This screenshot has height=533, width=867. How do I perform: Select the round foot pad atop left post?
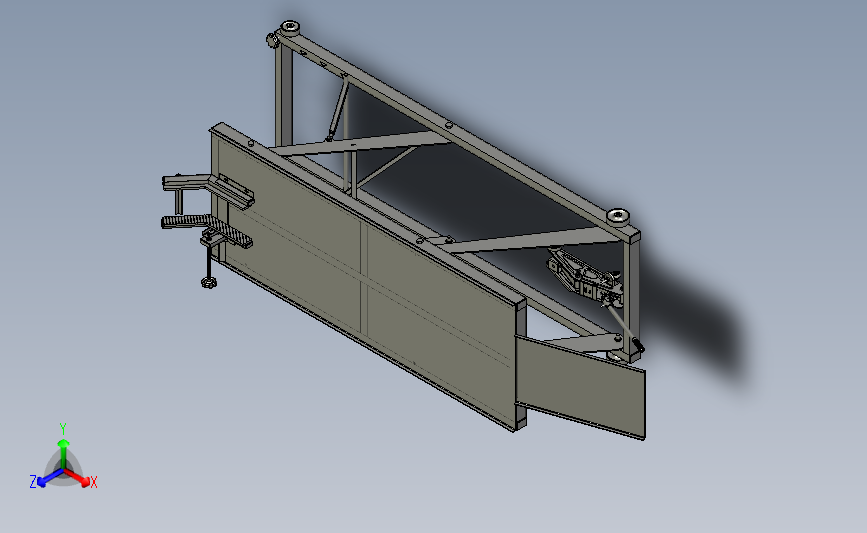coord(290,28)
